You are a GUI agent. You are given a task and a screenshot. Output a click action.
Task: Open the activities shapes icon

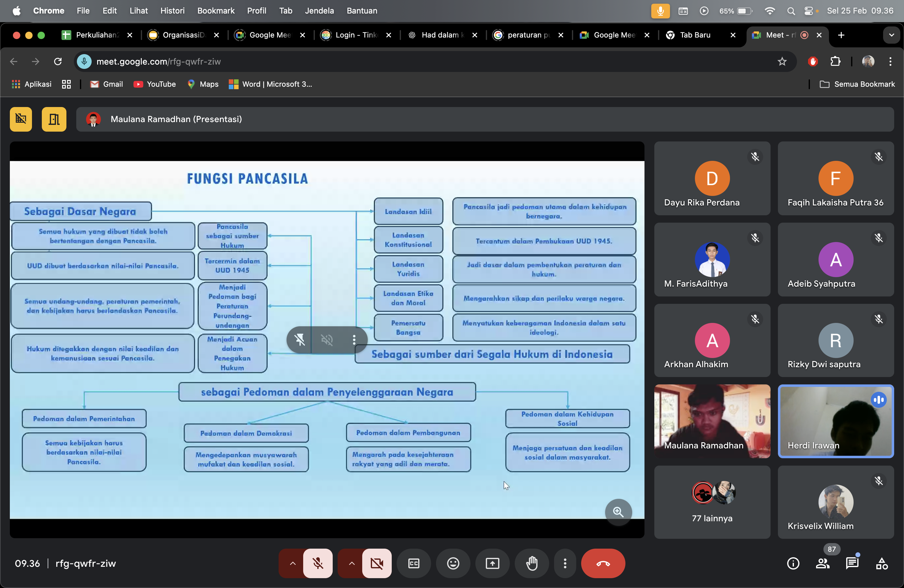[881, 563]
